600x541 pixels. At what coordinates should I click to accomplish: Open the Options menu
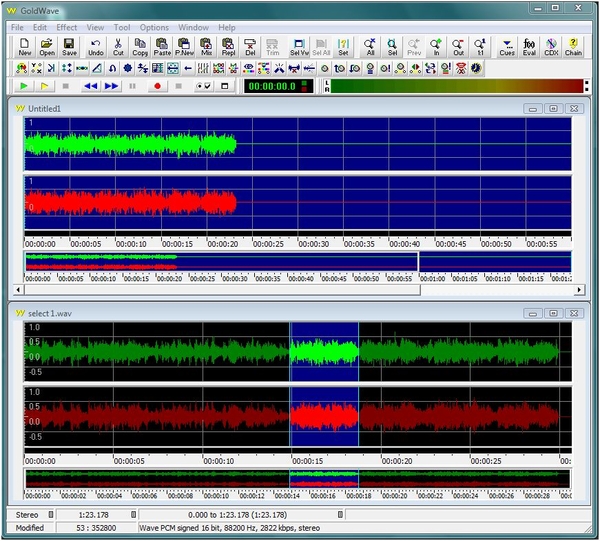(x=154, y=27)
